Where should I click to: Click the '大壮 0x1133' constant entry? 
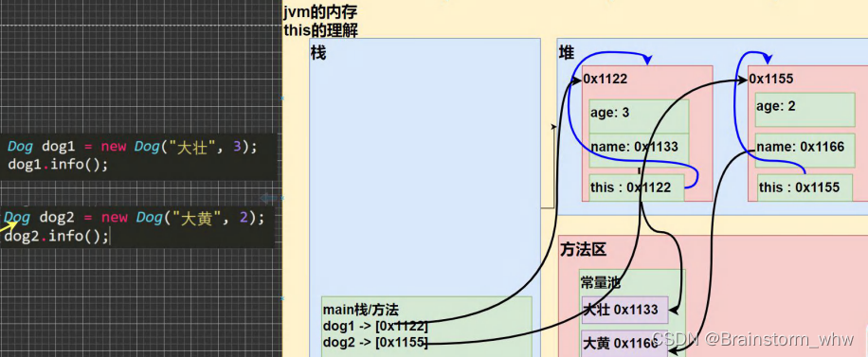(x=625, y=310)
